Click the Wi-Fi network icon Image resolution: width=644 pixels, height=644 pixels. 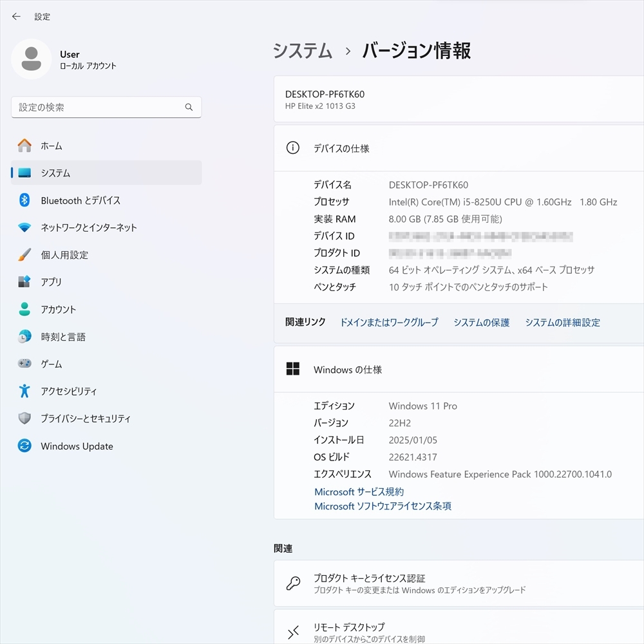(24, 227)
